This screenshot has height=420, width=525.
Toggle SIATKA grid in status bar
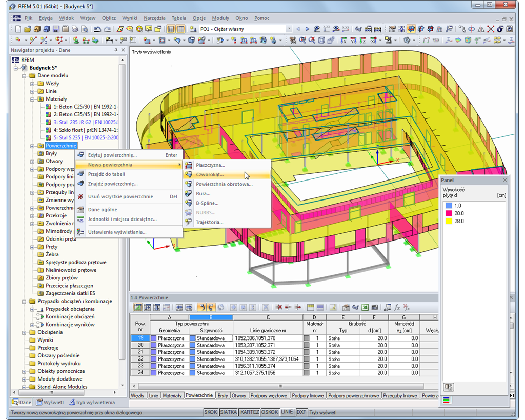[x=228, y=412]
